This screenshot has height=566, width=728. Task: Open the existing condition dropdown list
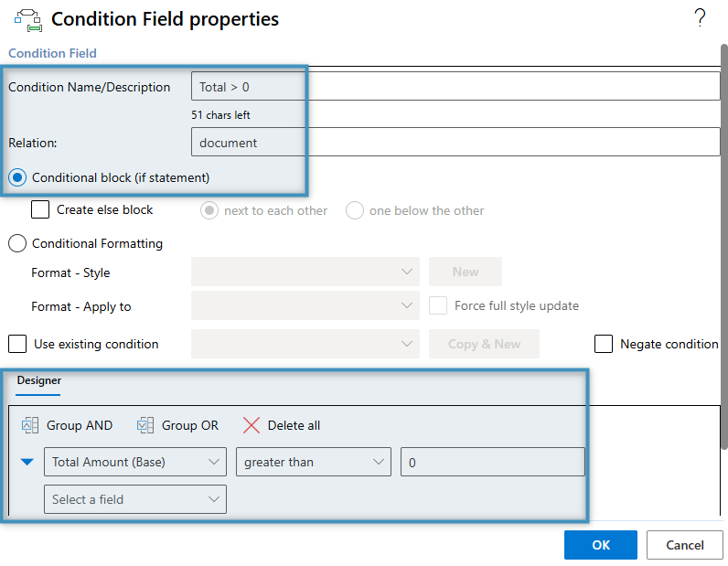point(305,344)
